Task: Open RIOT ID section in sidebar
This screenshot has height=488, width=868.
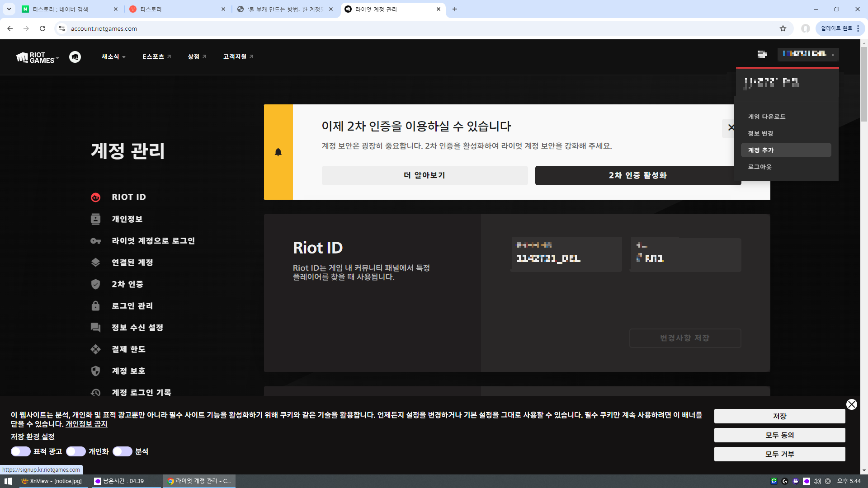Action: 129,197
